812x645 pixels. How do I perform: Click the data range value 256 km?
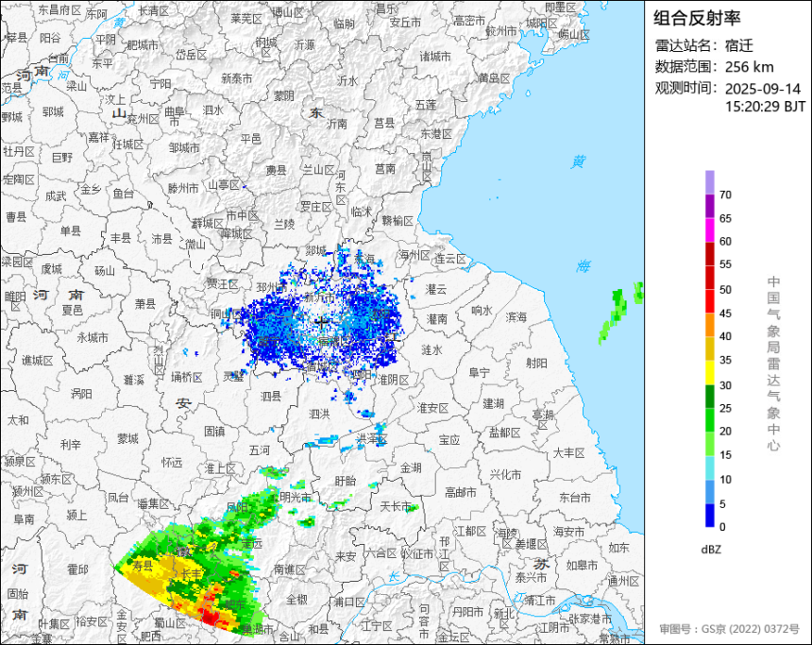[x=750, y=67]
